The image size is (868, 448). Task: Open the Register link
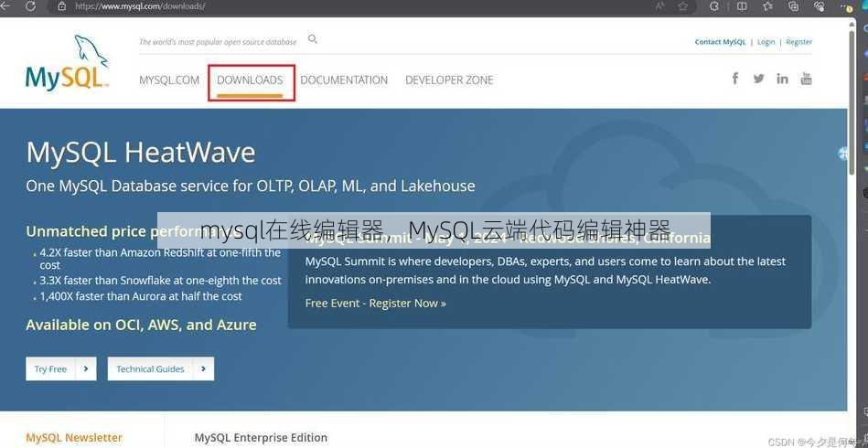(x=798, y=42)
